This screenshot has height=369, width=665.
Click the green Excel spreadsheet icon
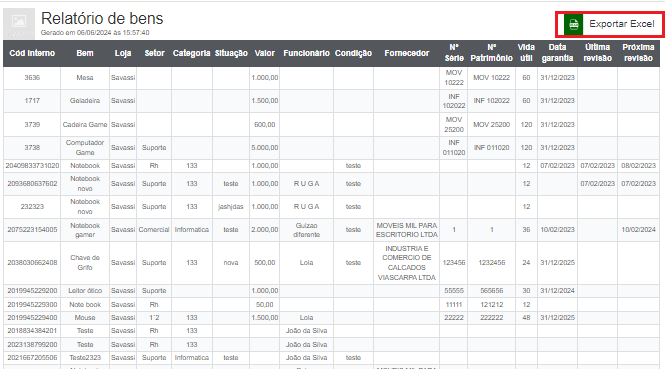click(573, 24)
